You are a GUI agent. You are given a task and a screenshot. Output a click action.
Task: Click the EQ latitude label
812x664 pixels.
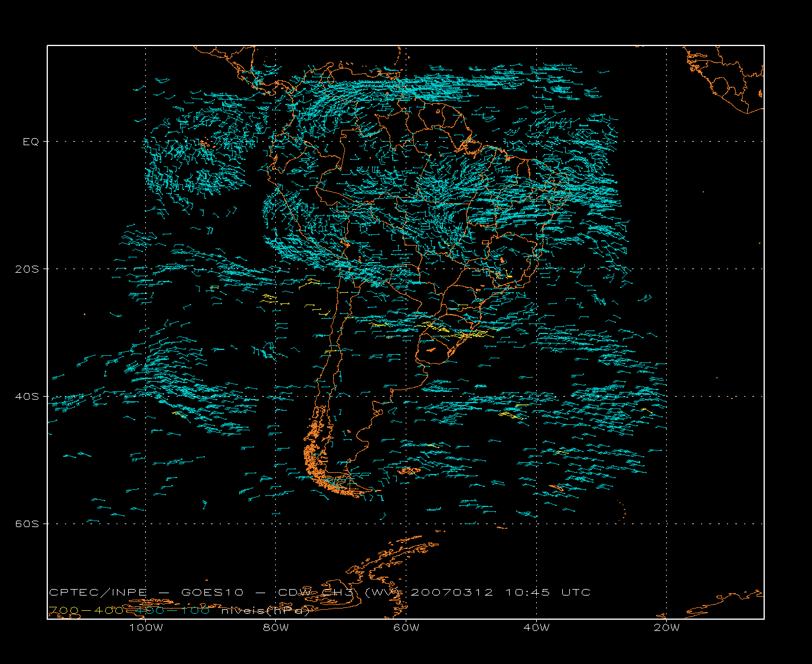tap(31, 142)
